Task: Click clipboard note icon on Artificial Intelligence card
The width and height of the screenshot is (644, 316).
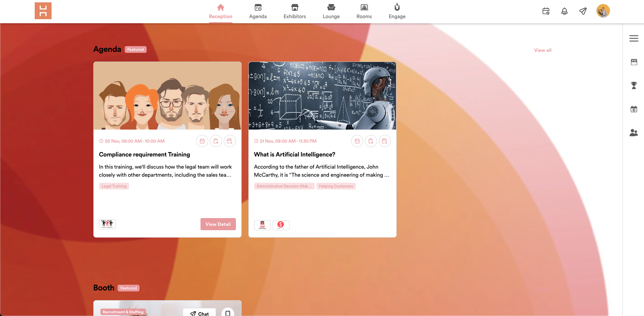Action: tap(371, 141)
